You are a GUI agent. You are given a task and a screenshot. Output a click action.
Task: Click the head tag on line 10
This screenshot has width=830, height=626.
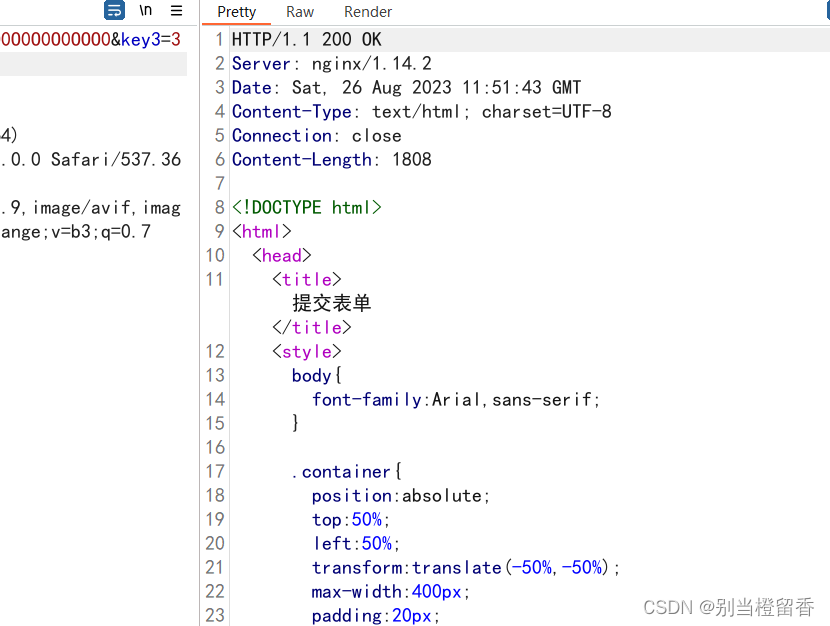(282, 256)
